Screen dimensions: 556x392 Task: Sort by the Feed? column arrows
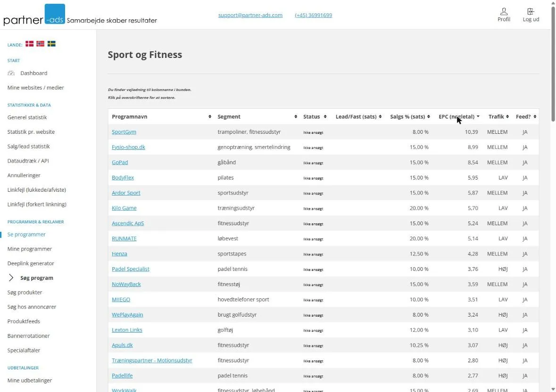[x=535, y=116]
